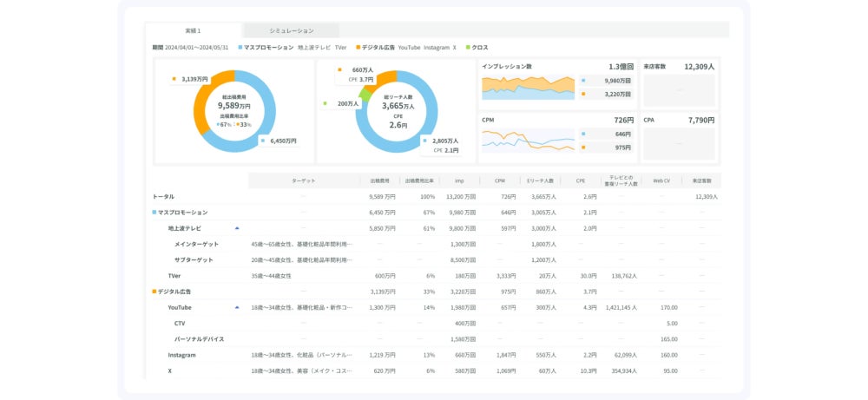The image size is (868, 400).
Task: Select Instagram in the top legend
Action: pyautogui.click(x=437, y=48)
